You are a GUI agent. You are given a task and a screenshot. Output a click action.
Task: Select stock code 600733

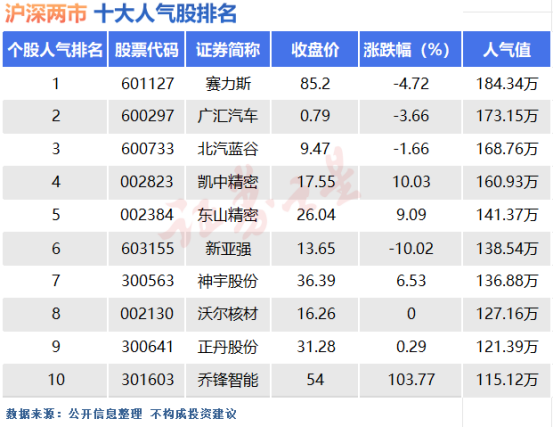click(x=147, y=149)
